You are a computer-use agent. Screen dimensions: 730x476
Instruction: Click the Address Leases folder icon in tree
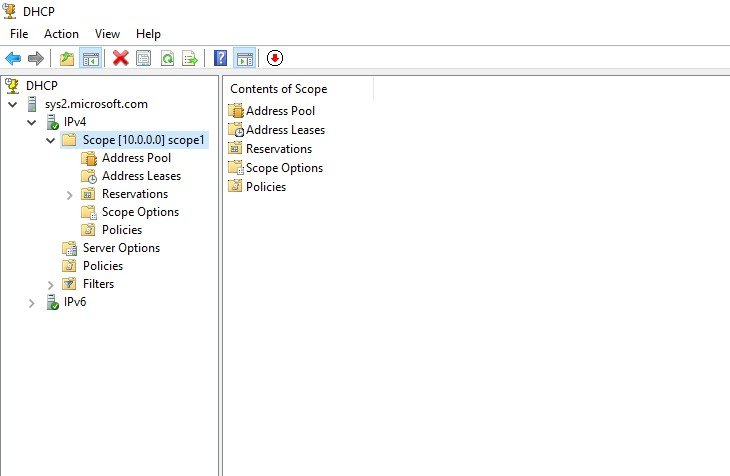[88, 176]
